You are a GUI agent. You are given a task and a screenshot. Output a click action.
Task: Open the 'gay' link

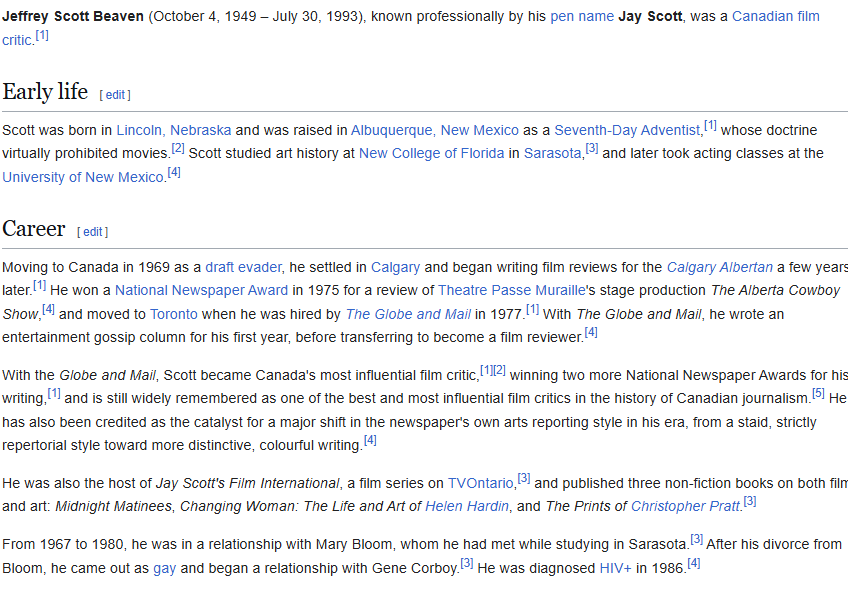pyautogui.click(x=164, y=568)
